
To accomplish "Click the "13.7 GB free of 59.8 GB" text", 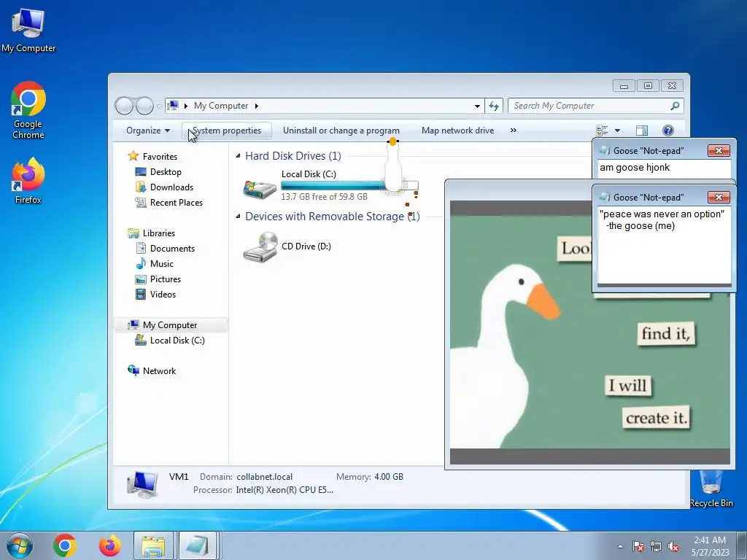I will 324,197.
